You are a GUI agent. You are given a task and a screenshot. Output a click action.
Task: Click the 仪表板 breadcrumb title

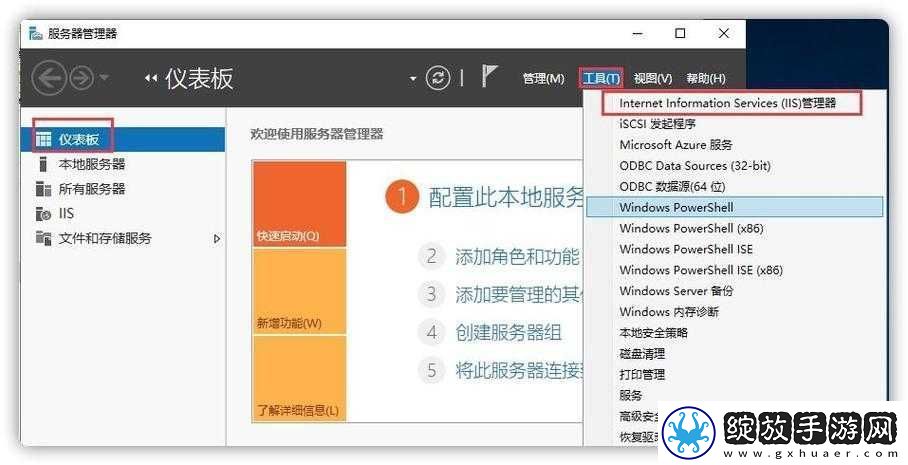(x=199, y=78)
